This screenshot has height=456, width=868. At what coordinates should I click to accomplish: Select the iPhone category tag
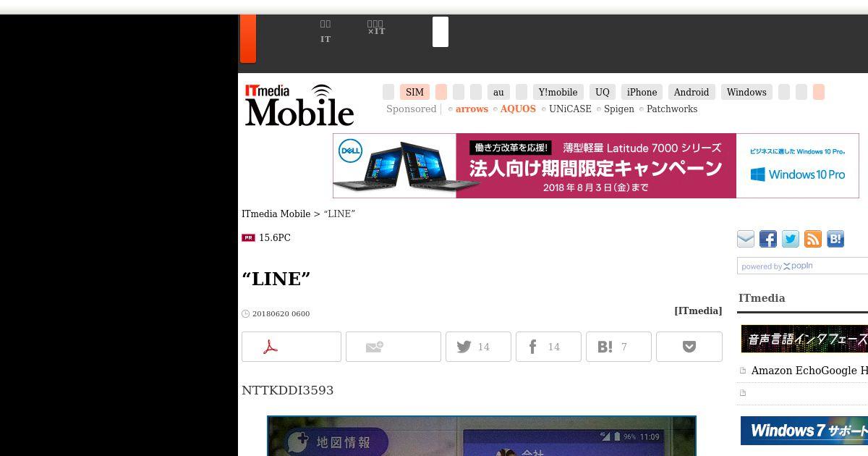pyautogui.click(x=642, y=92)
